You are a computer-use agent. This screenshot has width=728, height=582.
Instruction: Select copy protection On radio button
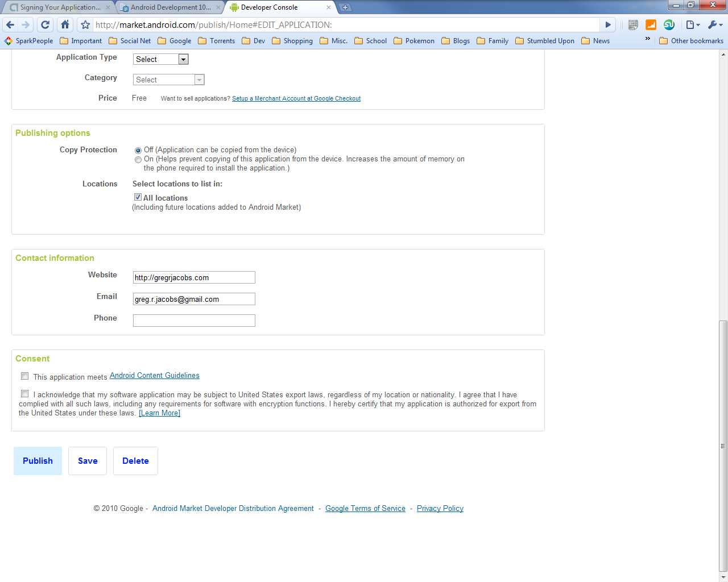pyautogui.click(x=138, y=160)
